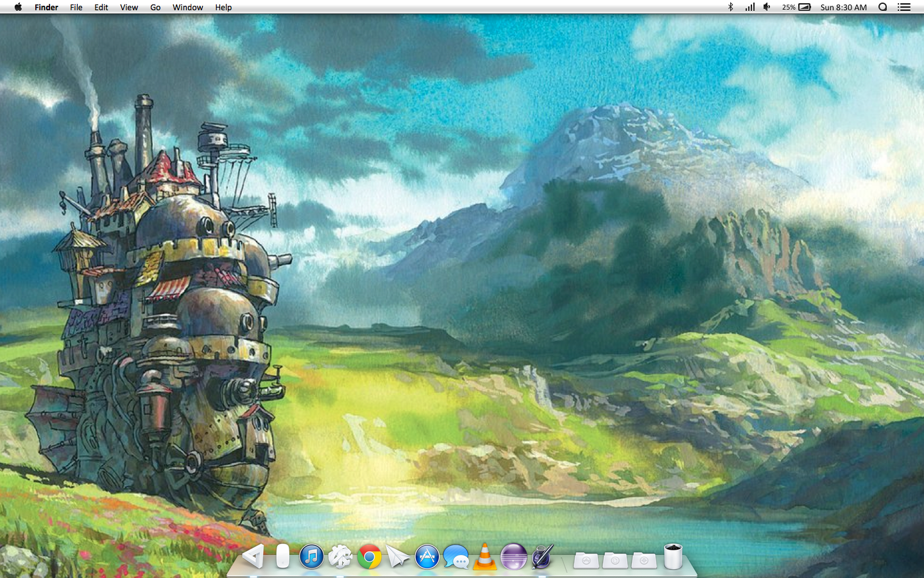Launch iTunes from the dock
This screenshot has height=578, width=924.
point(311,557)
